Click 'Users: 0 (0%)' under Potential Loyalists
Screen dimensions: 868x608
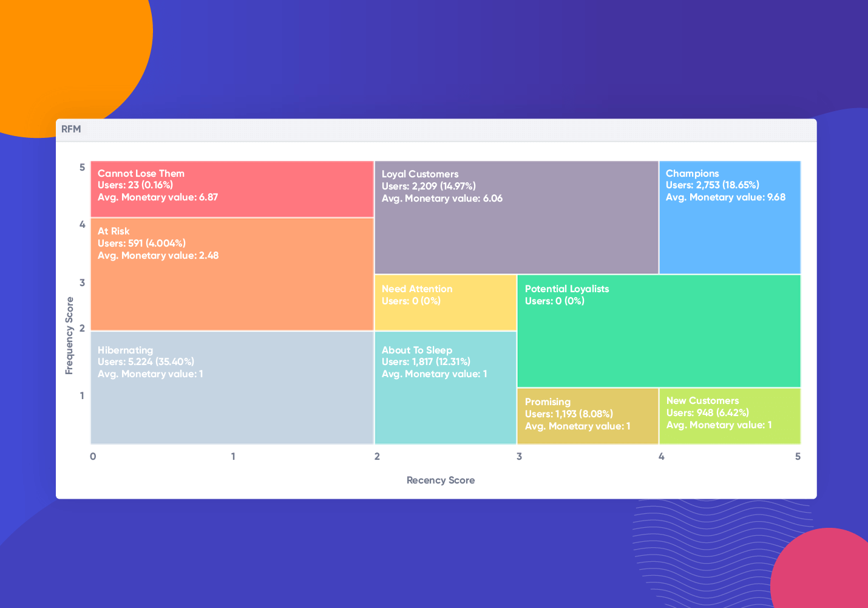[554, 301]
